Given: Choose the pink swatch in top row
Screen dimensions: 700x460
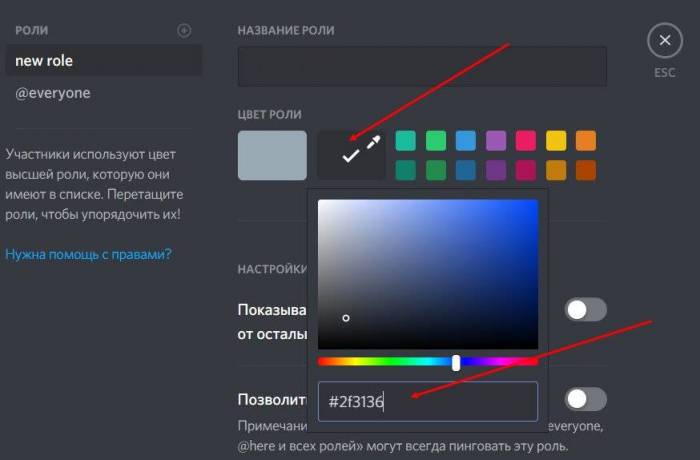Looking at the screenshot, I should (x=526, y=141).
